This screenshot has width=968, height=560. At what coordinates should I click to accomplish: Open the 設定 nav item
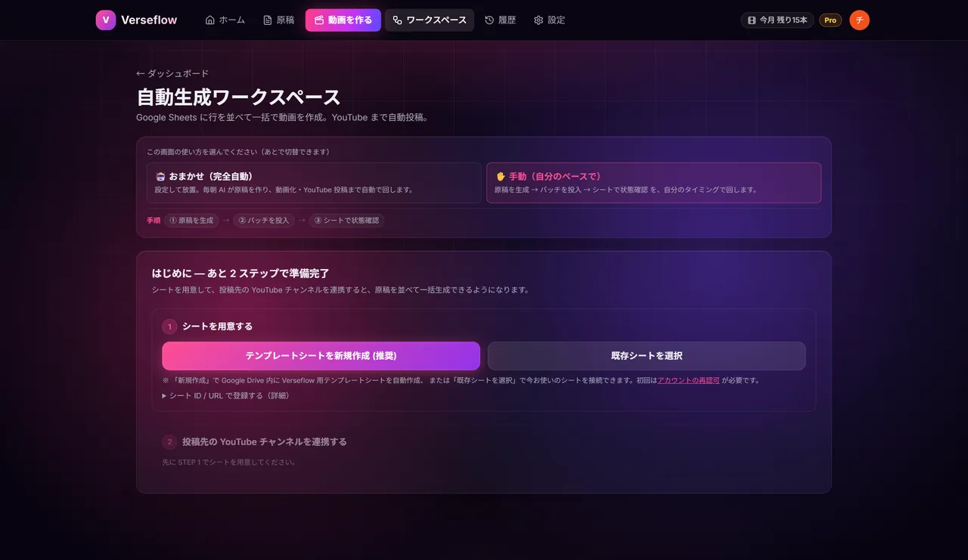(550, 20)
